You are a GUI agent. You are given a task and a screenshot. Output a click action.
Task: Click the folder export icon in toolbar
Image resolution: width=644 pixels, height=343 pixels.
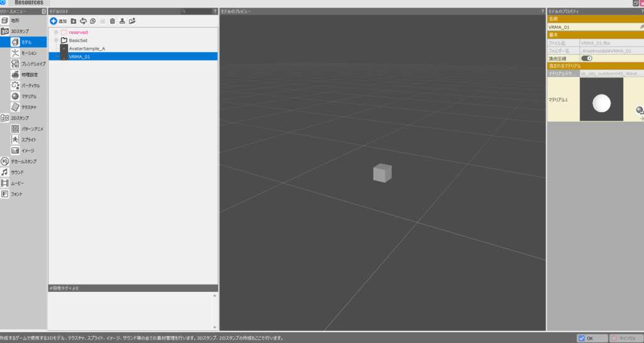coord(132,21)
